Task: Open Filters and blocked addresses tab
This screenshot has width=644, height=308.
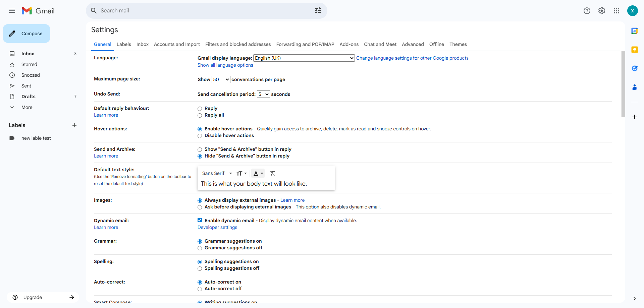Action: pos(238,44)
